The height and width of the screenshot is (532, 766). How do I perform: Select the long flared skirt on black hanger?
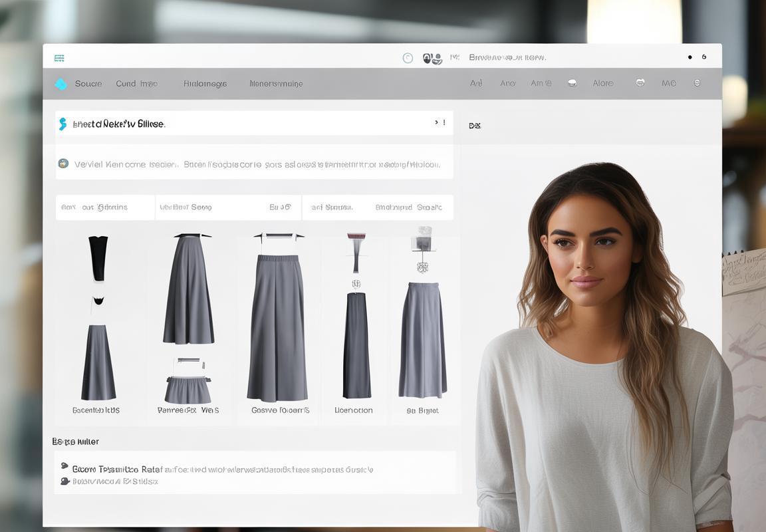click(x=189, y=289)
